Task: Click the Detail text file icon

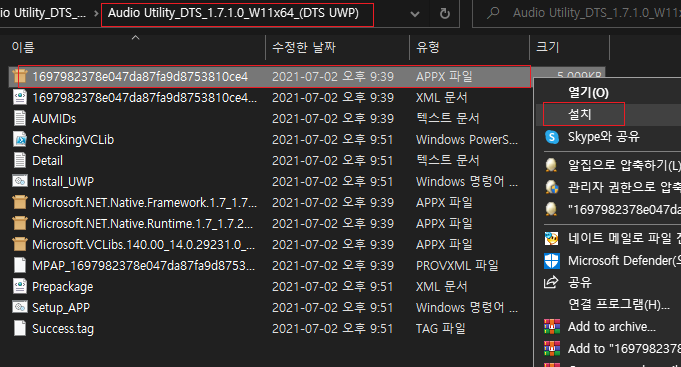Action: 20,160
